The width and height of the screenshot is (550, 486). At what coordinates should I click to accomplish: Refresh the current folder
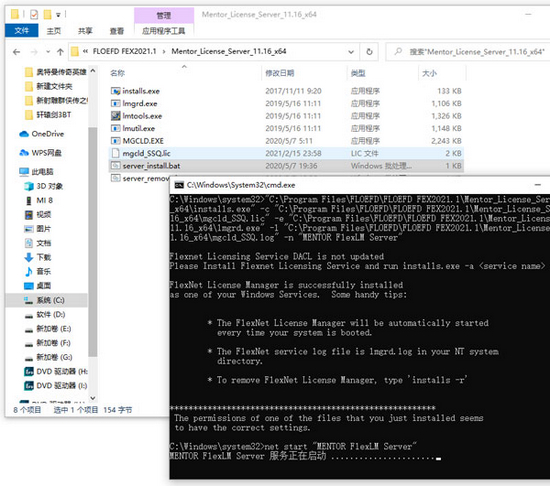point(369,52)
